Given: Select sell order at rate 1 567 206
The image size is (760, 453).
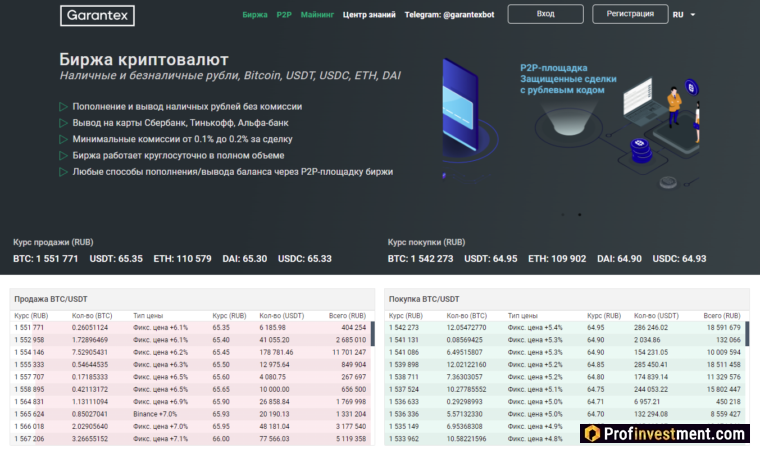Looking at the screenshot, I should point(190,439).
